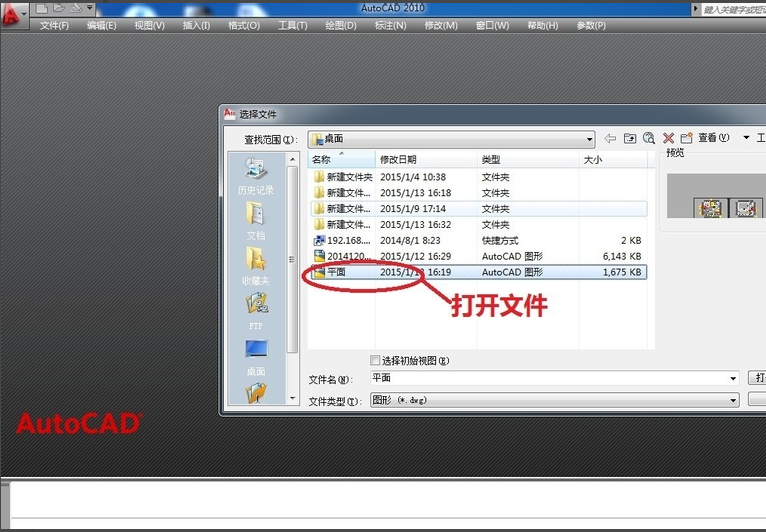Open the 窗口(W) menu

tap(492, 25)
